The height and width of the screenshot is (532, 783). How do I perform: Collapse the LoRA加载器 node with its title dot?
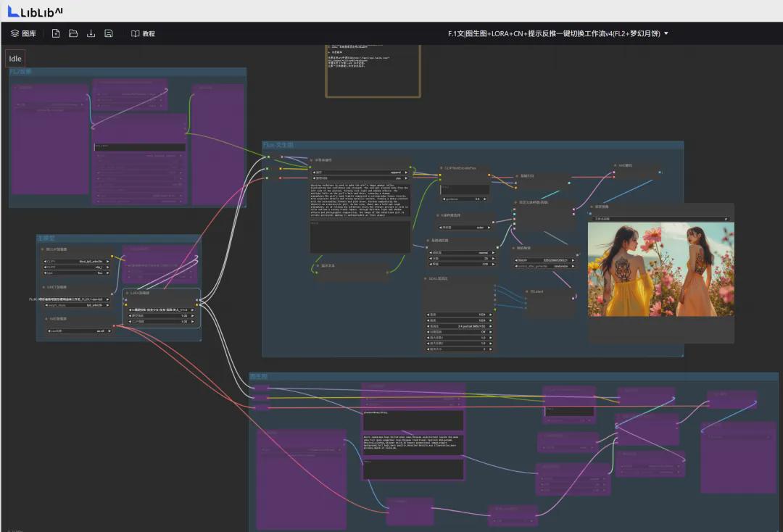tap(127, 292)
